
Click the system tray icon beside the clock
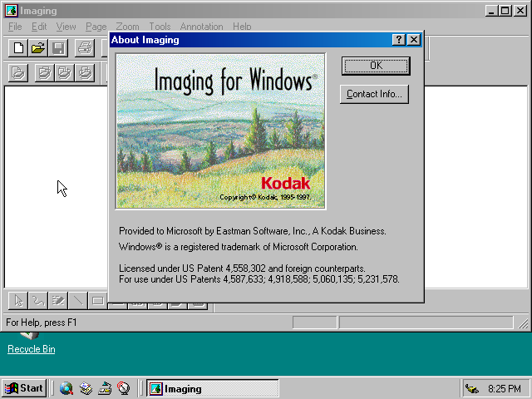[x=472, y=388]
